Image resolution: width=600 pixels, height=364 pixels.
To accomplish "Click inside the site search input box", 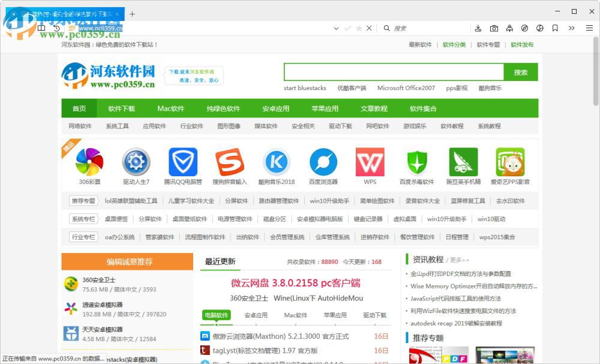I will tap(393, 71).
